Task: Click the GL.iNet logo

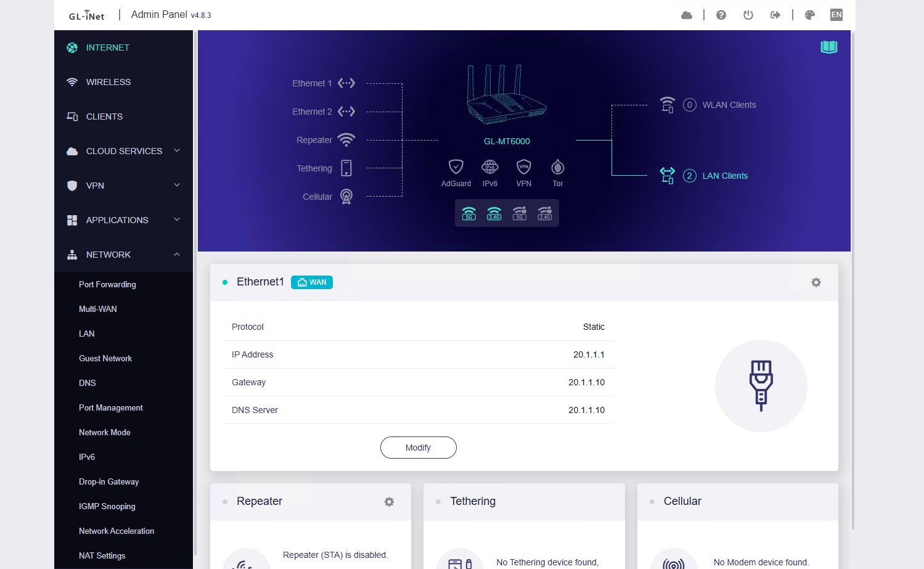Action: (87, 15)
